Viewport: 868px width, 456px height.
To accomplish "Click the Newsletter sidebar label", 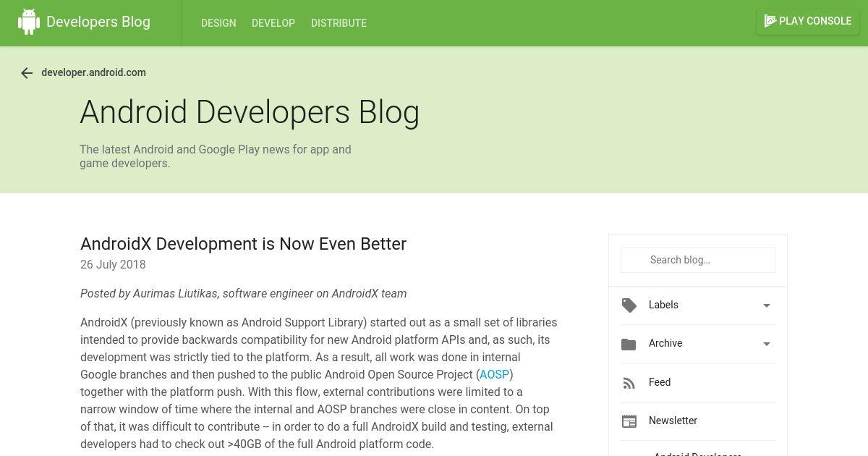I will pyautogui.click(x=673, y=421).
